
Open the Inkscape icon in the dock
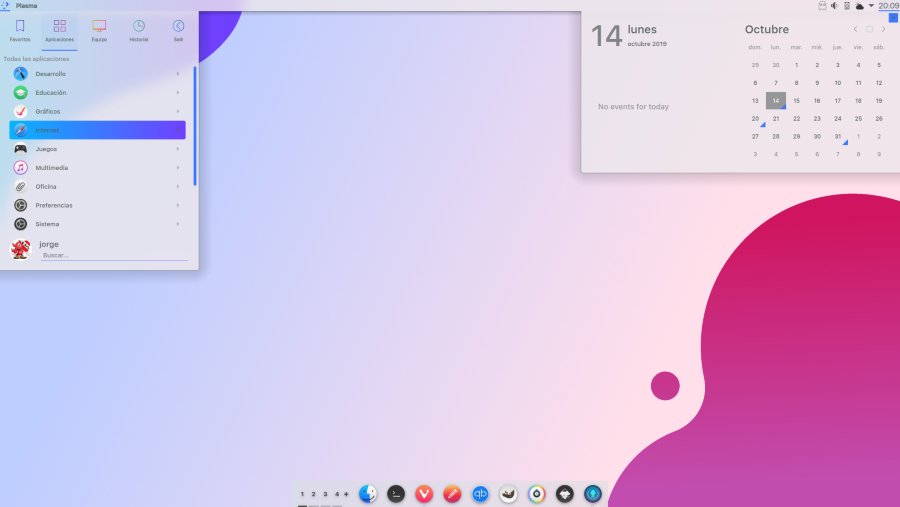click(564, 494)
